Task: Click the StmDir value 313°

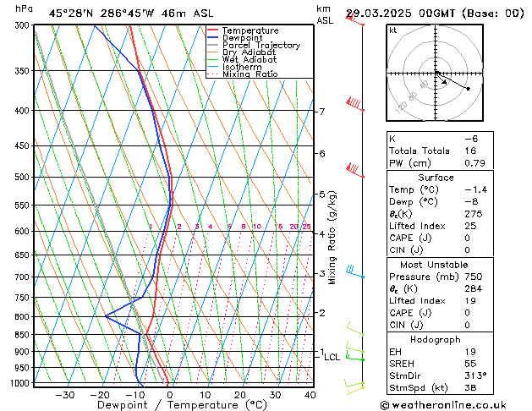Action: [475, 376]
